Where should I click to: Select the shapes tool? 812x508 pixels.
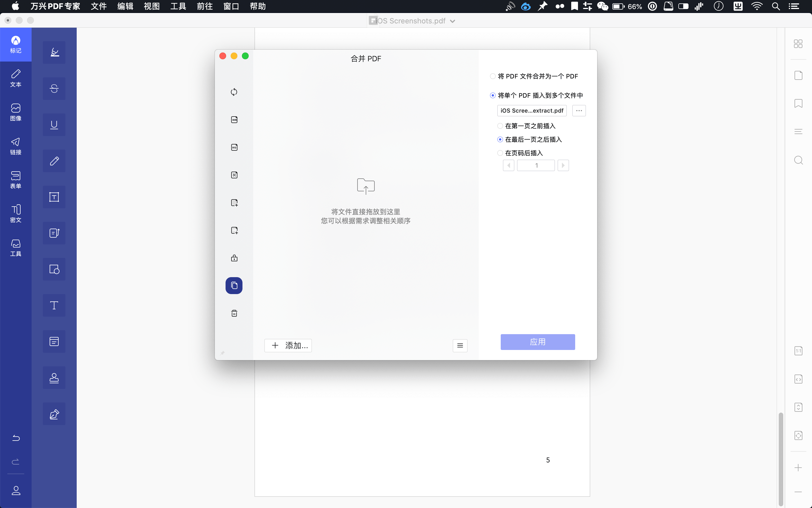click(54, 269)
